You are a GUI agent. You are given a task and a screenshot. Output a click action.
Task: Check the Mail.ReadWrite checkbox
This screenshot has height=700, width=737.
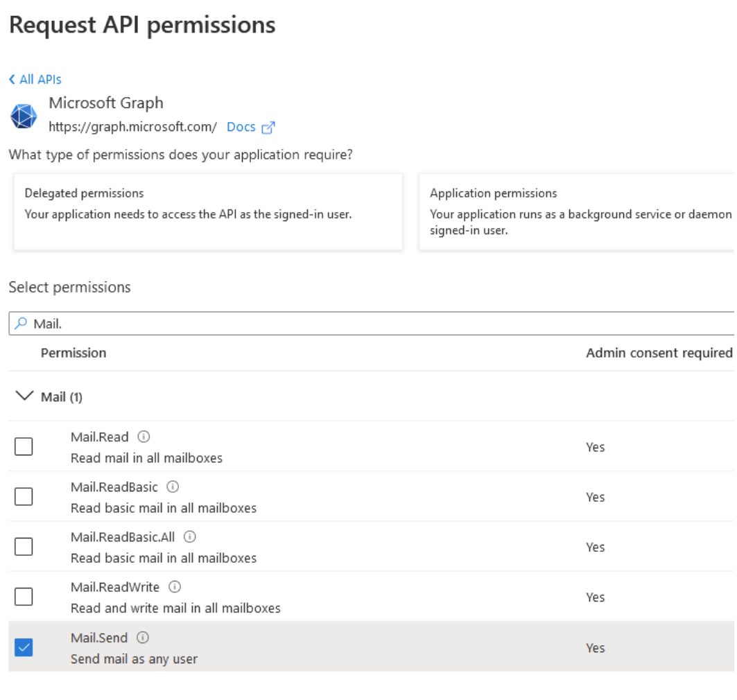[24, 597]
